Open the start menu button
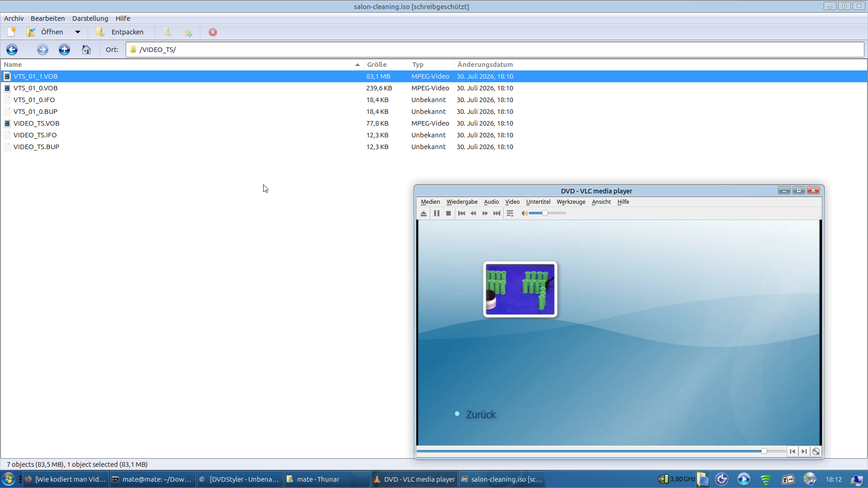This screenshot has width=868, height=488. pos(9,479)
